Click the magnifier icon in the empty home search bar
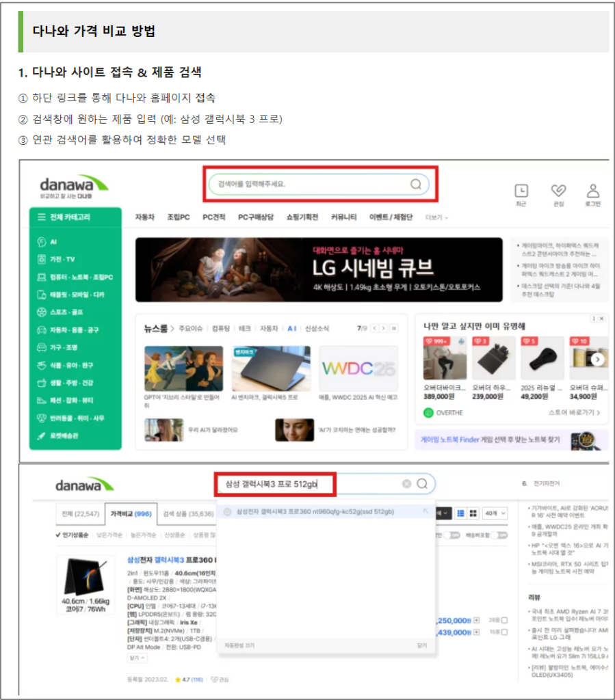The width and height of the screenshot is (615, 700). (416, 184)
